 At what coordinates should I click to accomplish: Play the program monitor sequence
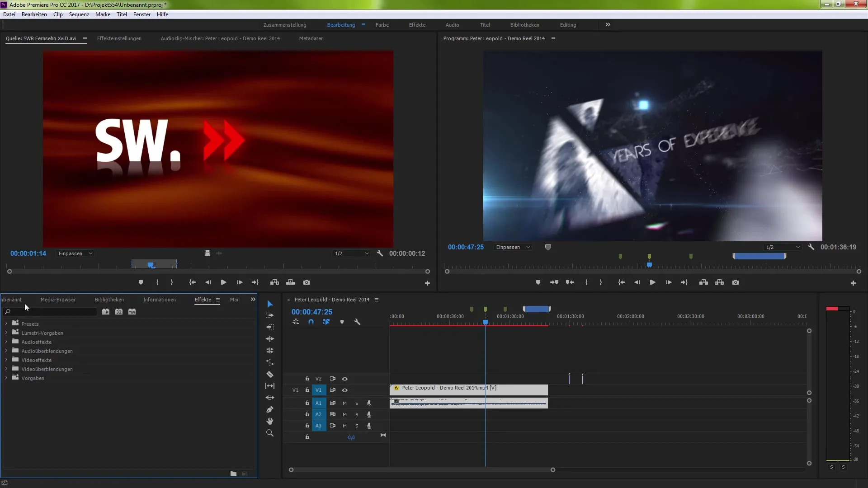[x=652, y=282]
